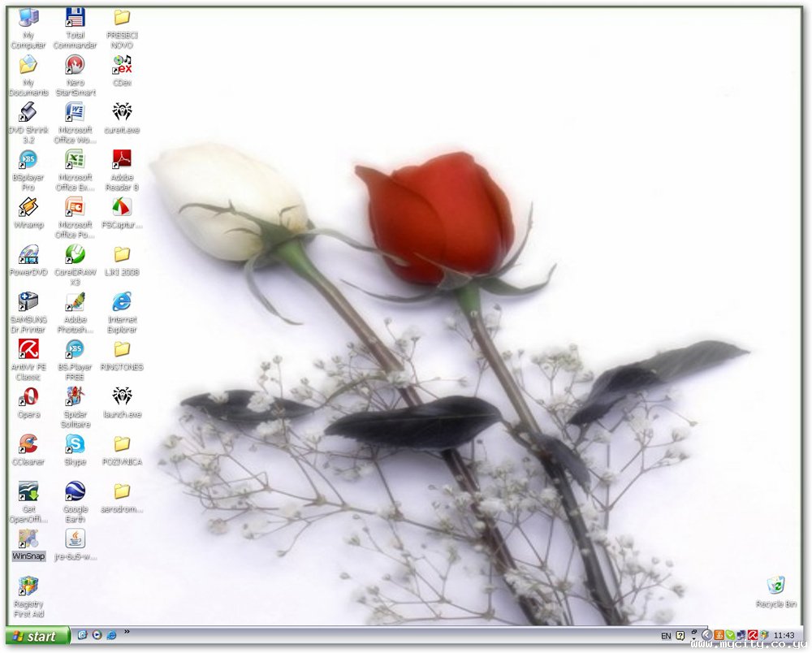Viewport: 812px width, 653px height.
Task: Launch Internet Explorer from Quick Launch
Action: point(111,635)
